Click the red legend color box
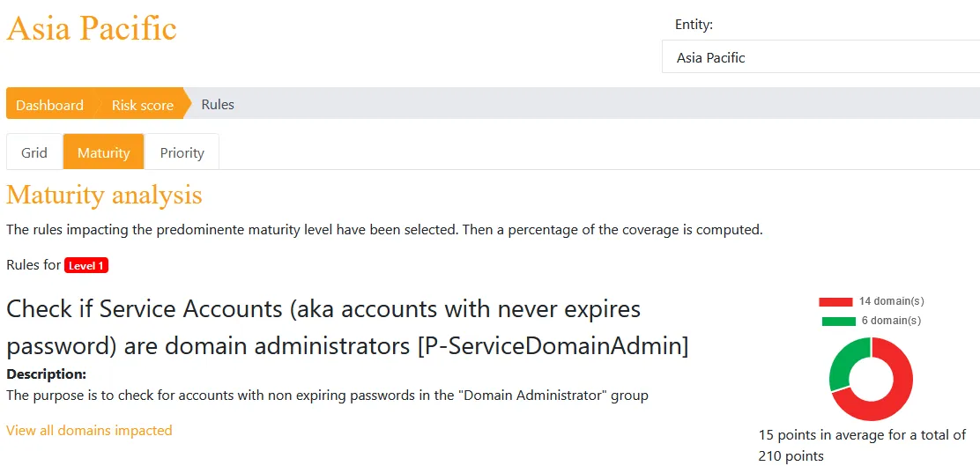 (835, 302)
